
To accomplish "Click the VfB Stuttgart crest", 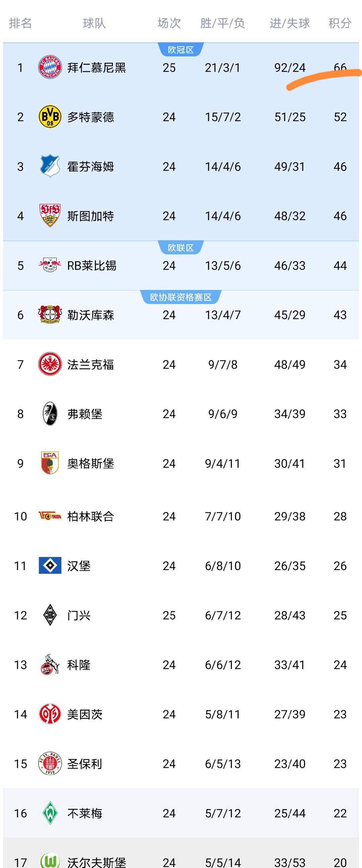I will (50, 215).
